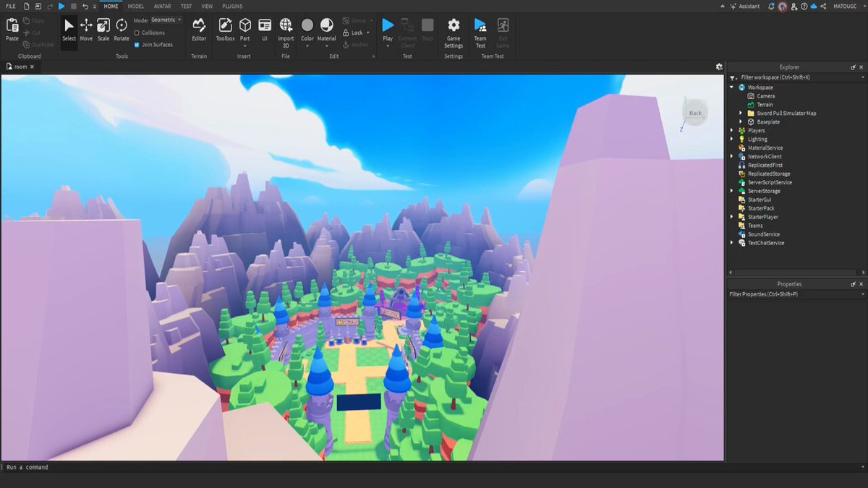Enable the Collisions checkbox
This screenshot has width=868, height=488.
click(x=137, y=33)
